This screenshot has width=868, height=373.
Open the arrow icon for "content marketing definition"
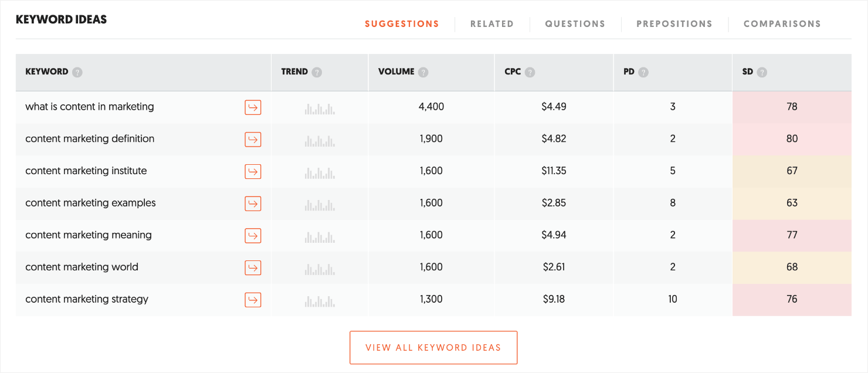(x=253, y=140)
